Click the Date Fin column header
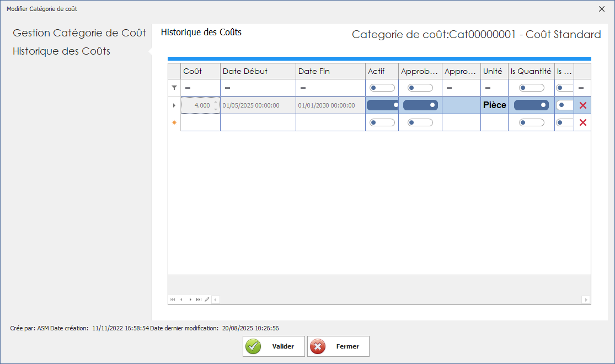615x364 pixels. (x=330, y=71)
